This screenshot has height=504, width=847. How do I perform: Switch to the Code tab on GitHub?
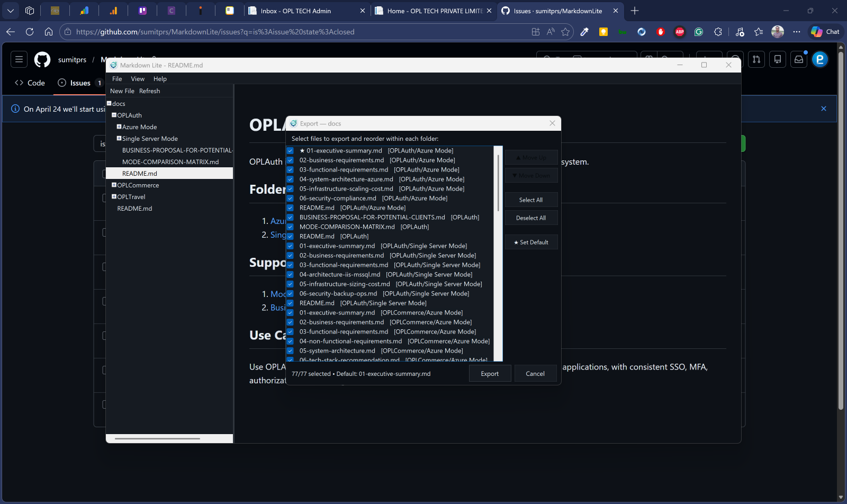coord(29,83)
